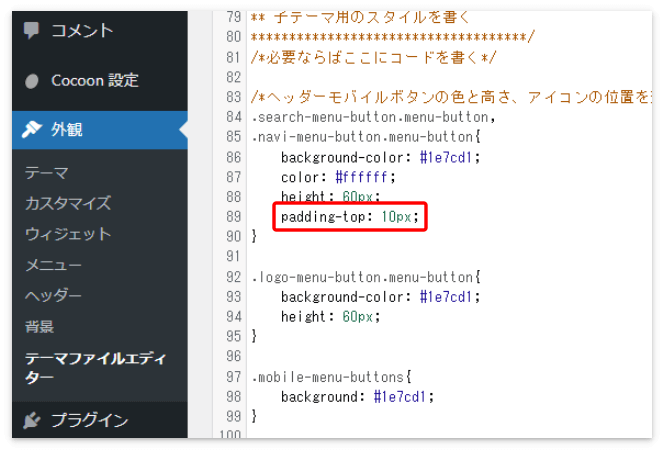664x451 pixels.
Task: Open the 背景 submenu link
Action: pos(39,326)
